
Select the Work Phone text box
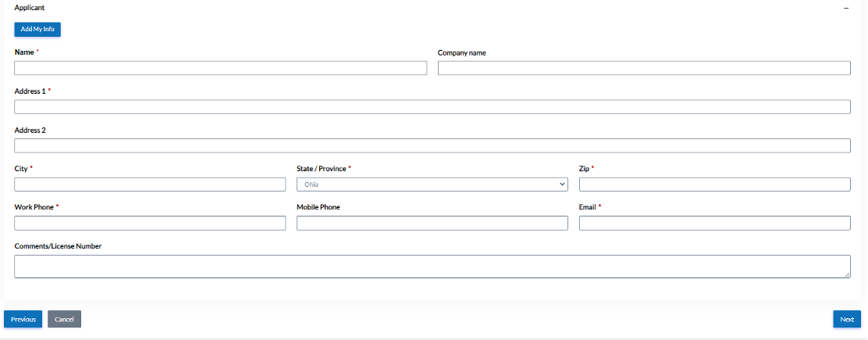pyautogui.click(x=150, y=224)
